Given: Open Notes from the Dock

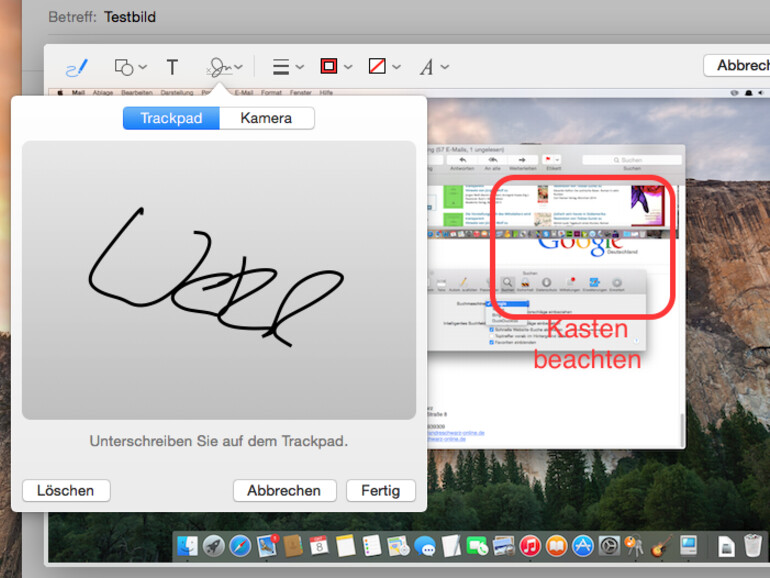Looking at the screenshot, I should pos(346,546).
